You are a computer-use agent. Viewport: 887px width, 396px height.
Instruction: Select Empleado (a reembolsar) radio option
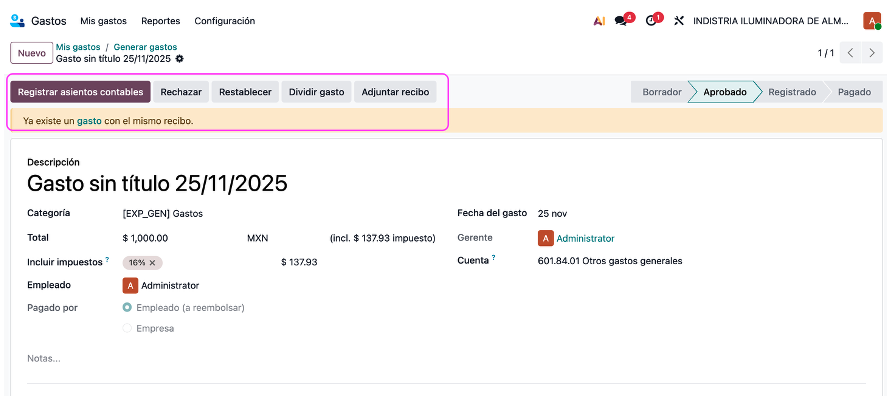pyautogui.click(x=127, y=308)
